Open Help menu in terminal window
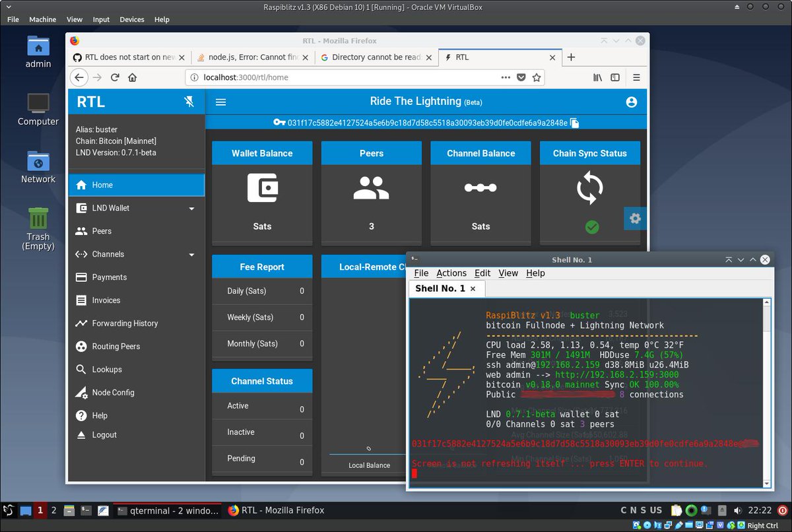Viewport: 792px width, 532px height. [x=535, y=273]
